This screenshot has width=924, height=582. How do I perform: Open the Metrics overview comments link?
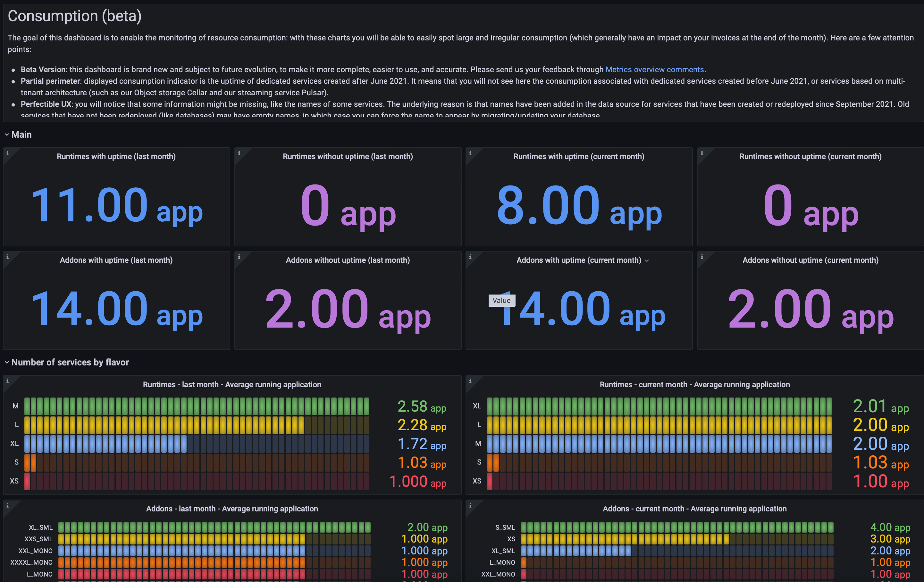coord(655,70)
